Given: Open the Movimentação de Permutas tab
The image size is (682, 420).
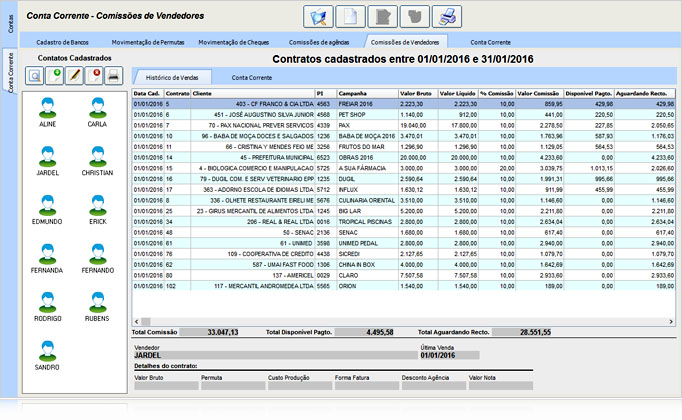Looking at the screenshot, I should tap(148, 42).
